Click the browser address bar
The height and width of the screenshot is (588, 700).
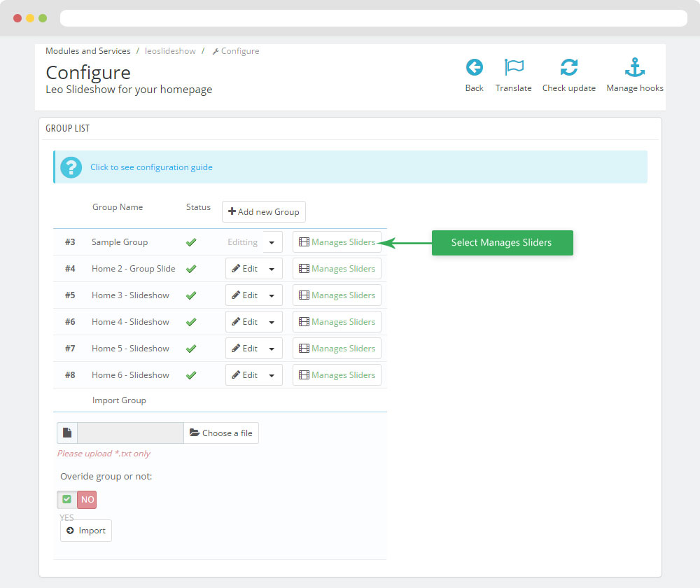374,18
